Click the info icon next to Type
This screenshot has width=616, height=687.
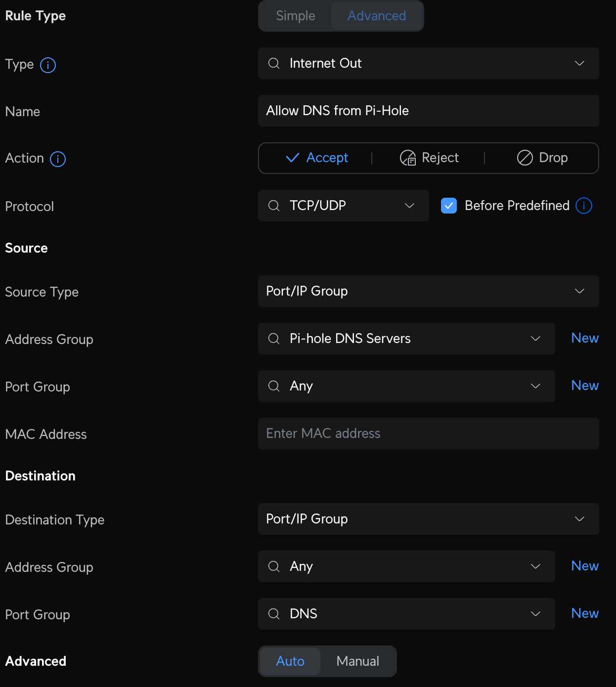(x=48, y=65)
